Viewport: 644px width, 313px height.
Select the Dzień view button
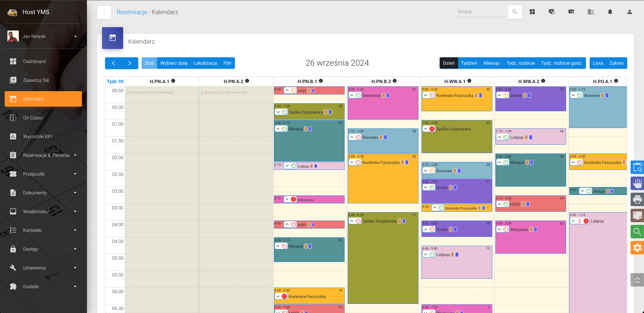(x=448, y=63)
